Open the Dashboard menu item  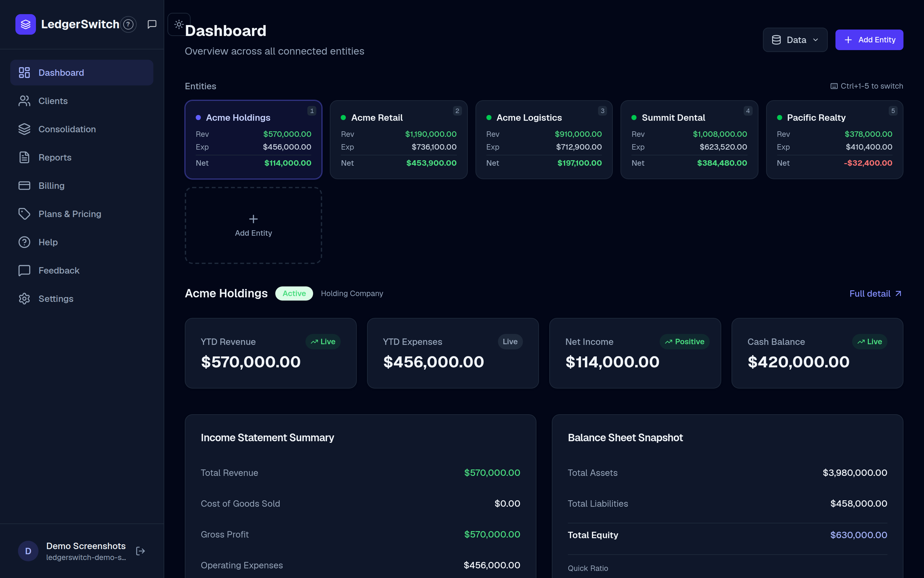(x=82, y=73)
